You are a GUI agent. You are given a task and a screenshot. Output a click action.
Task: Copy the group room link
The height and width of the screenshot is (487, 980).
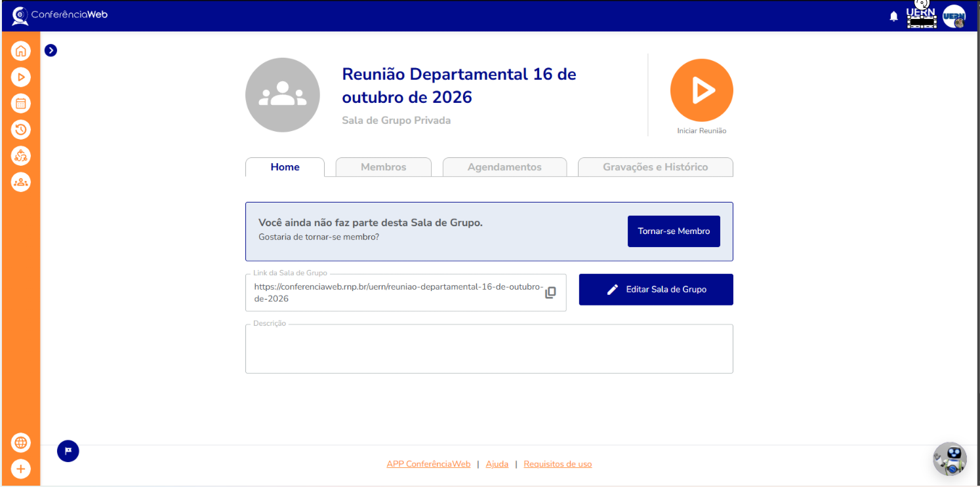pos(551,292)
